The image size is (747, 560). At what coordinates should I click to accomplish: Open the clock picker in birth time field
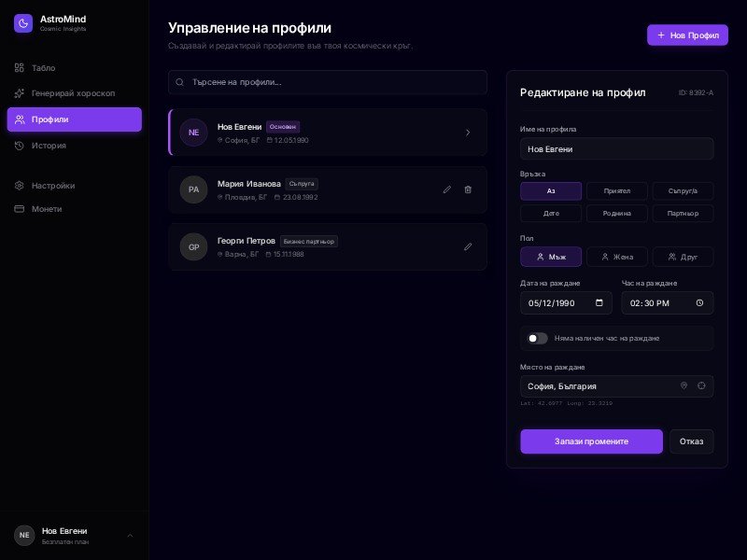tap(699, 303)
